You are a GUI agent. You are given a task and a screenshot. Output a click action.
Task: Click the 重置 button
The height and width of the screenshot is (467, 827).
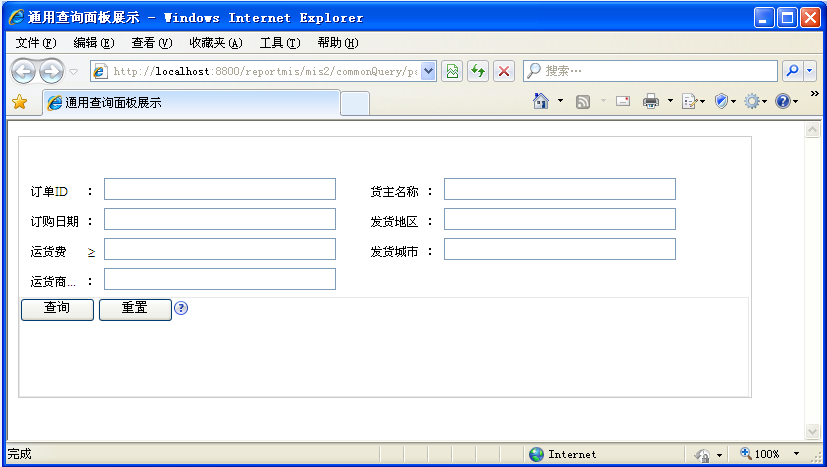(136, 310)
